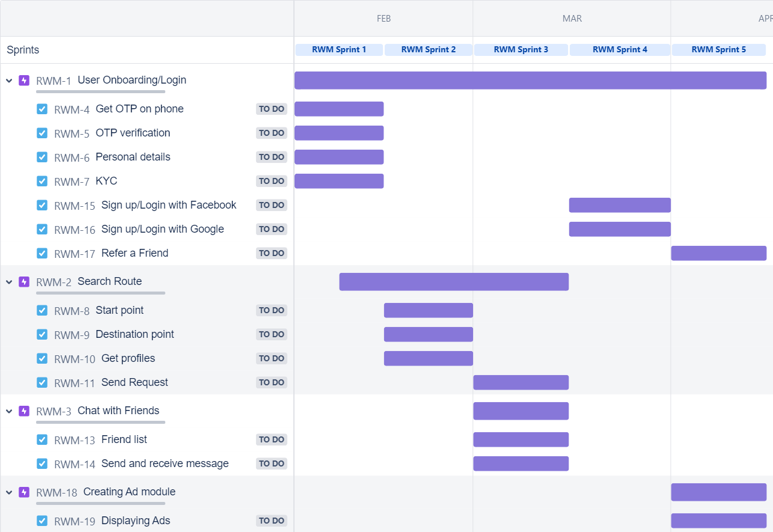The width and height of the screenshot is (773, 532).
Task: Click the Send Request timeline bar
Action: coord(521,382)
